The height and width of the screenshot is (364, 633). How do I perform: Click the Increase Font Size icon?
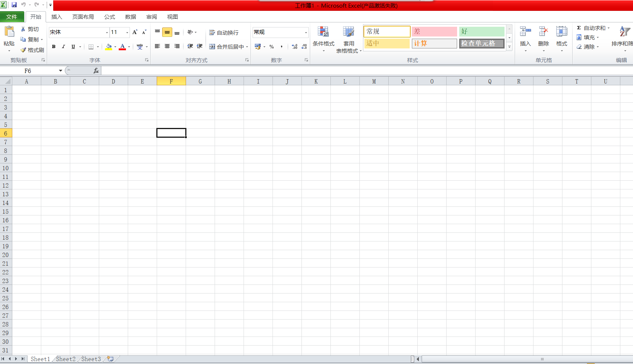135,32
